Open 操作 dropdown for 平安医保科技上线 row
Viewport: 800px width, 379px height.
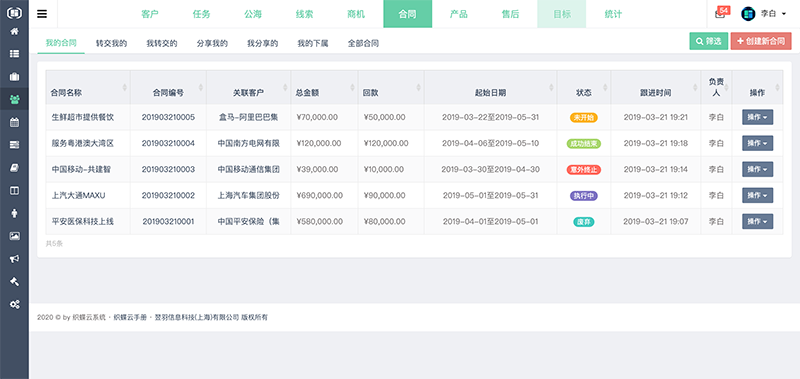[757, 221]
